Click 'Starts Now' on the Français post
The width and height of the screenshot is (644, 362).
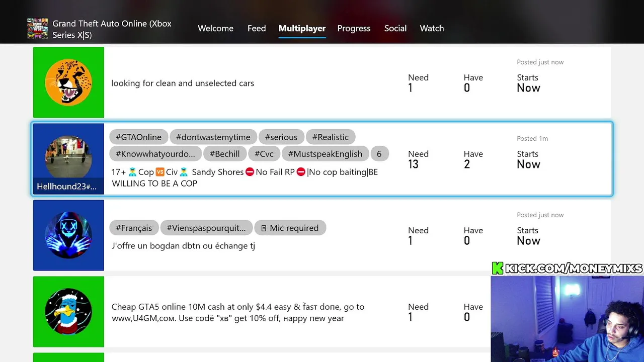528,236
